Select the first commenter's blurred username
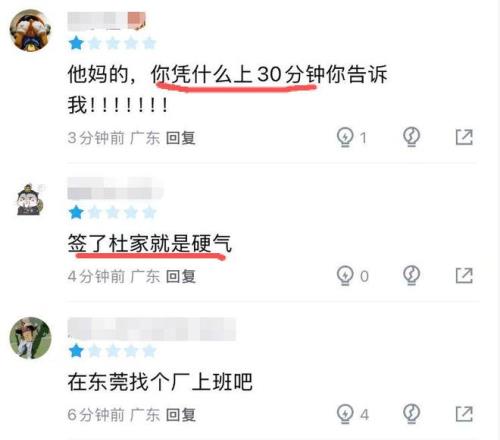Screen dimensions: 500x440 (106, 21)
